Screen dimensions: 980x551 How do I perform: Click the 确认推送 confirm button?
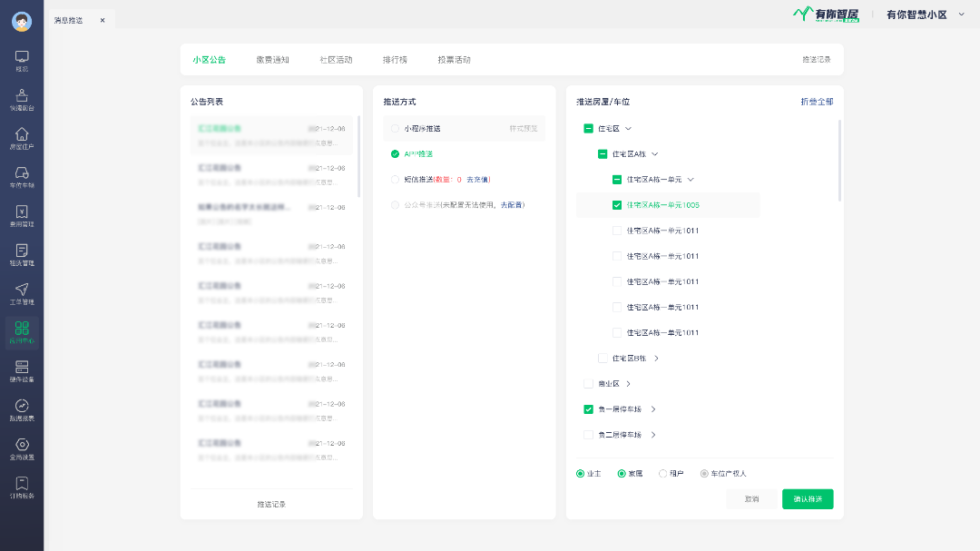(808, 499)
